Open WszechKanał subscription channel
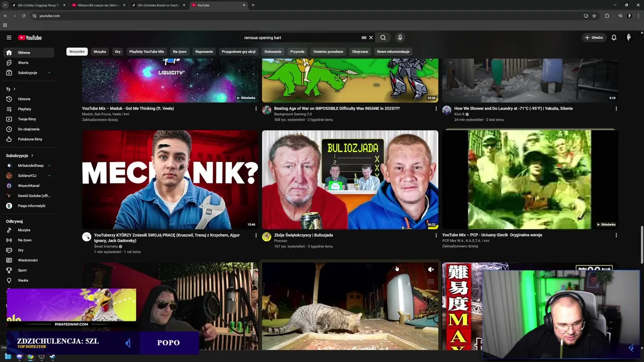Screen dimensions: 644x362 tap(29, 186)
